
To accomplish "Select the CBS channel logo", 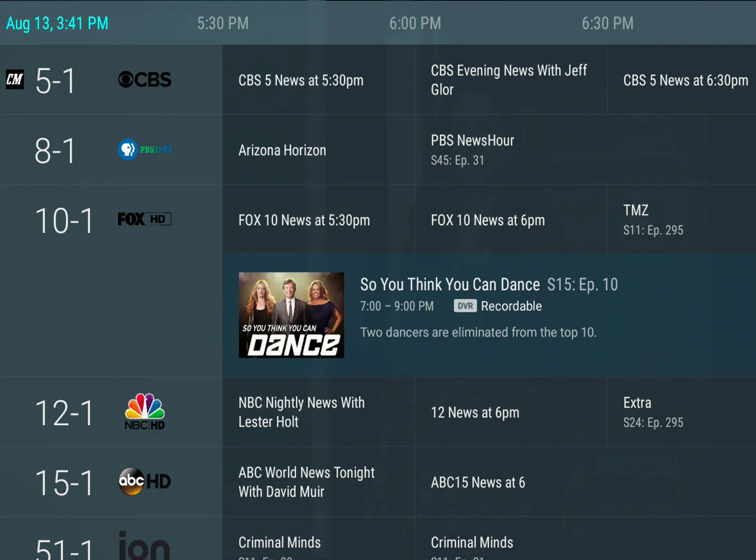I will tap(144, 80).
